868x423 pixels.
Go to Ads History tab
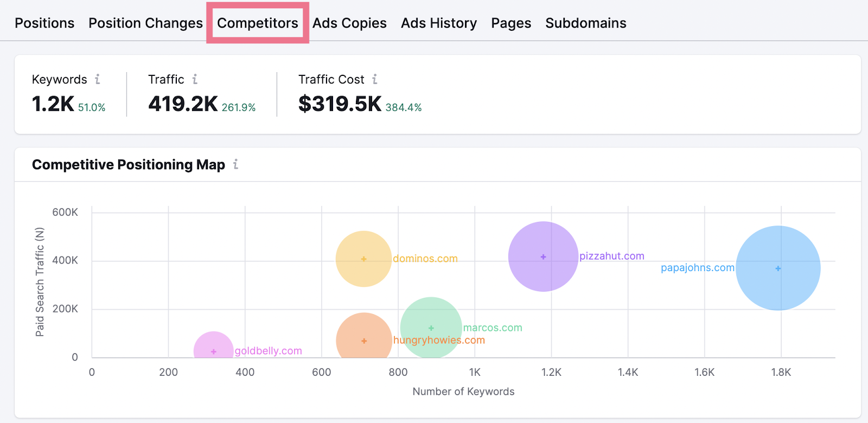point(439,23)
